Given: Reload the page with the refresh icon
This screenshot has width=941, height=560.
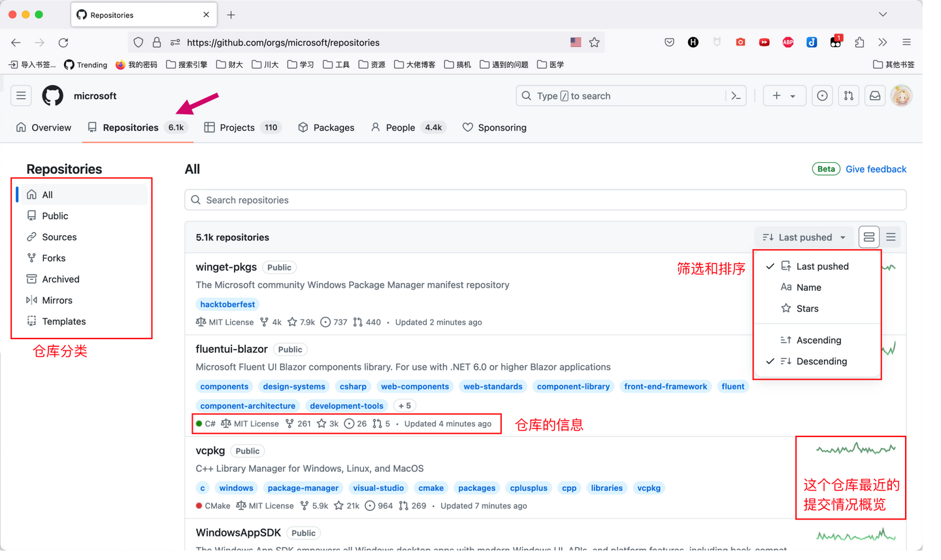Looking at the screenshot, I should click(x=63, y=42).
